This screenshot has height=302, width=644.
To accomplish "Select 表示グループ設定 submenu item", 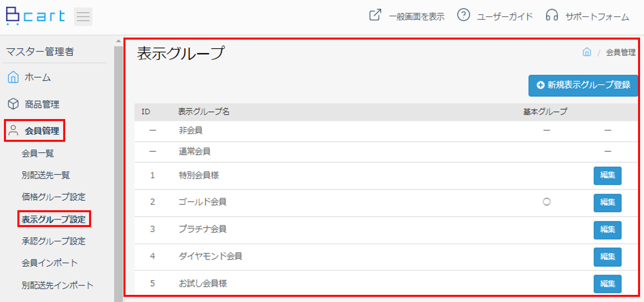I will (x=54, y=219).
